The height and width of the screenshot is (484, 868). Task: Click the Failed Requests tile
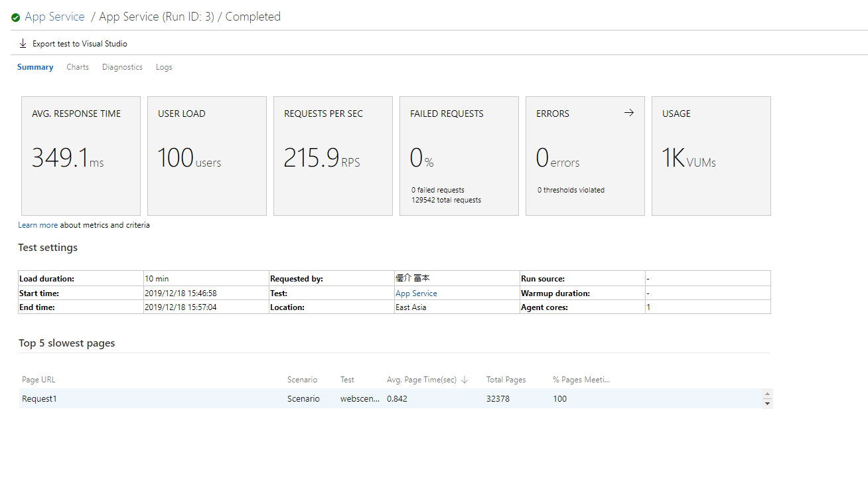459,156
